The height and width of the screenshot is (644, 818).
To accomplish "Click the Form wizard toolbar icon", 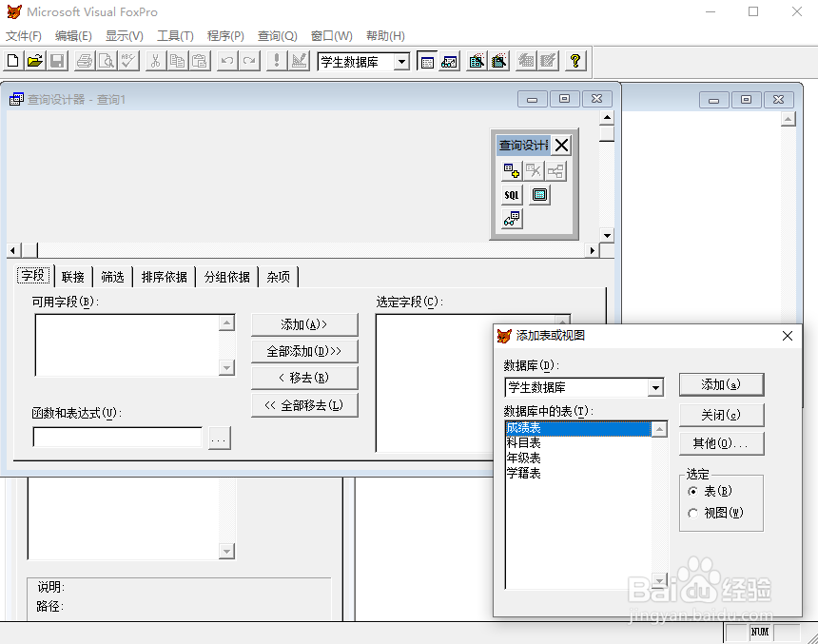I will pyautogui.click(x=477, y=61).
